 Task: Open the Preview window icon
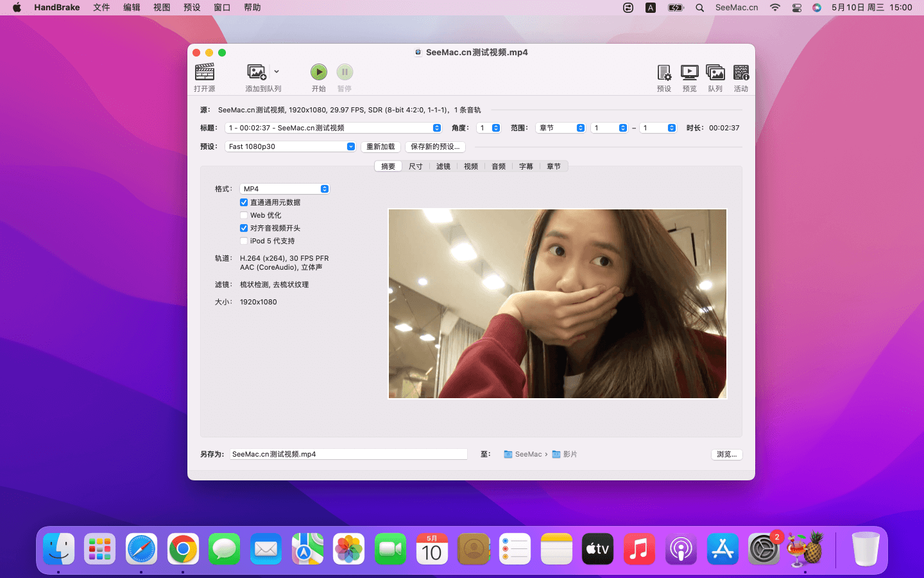tap(690, 72)
